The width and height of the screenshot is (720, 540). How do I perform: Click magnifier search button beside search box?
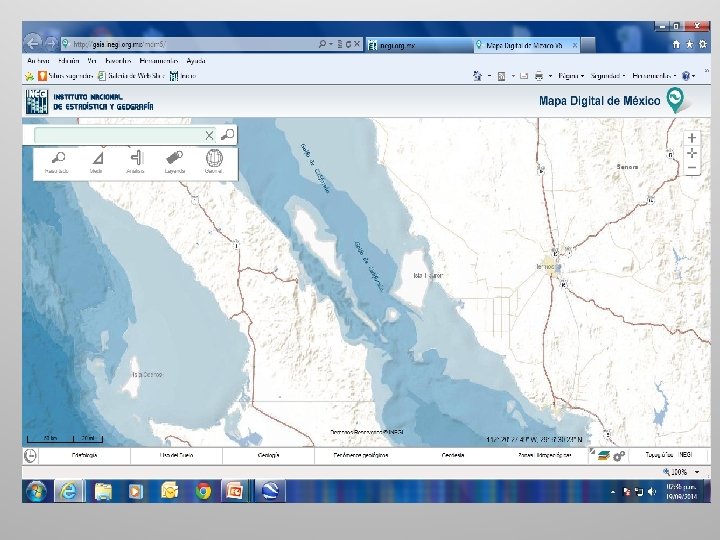tap(227, 135)
